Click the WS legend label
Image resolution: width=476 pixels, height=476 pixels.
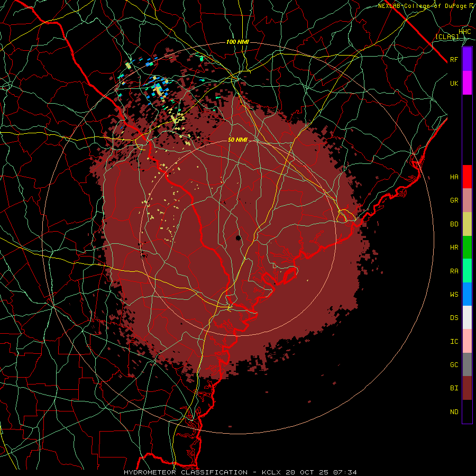454,295
